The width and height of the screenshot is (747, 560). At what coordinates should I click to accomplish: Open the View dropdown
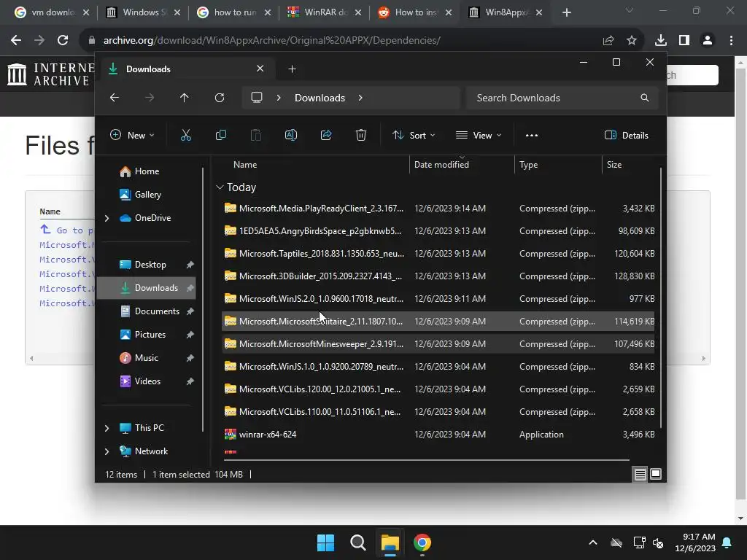tap(479, 135)
